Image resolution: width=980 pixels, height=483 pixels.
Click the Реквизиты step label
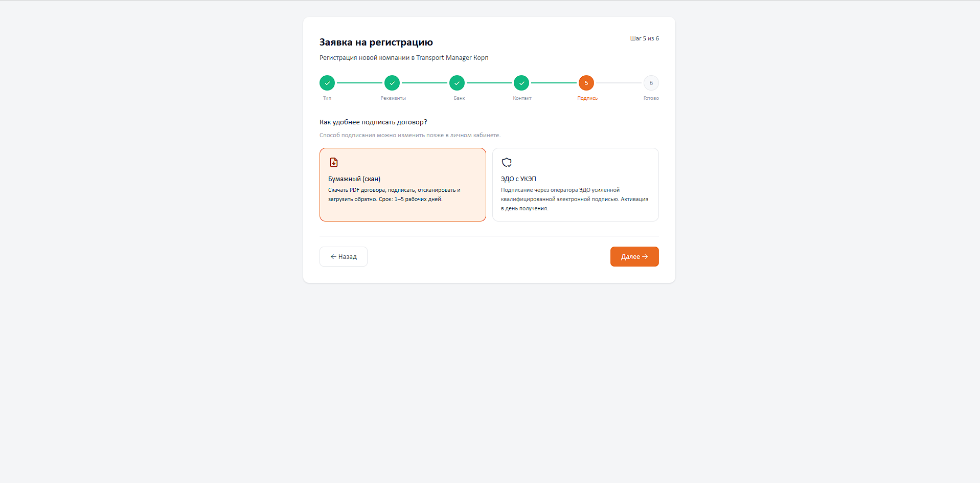pos(393,98)
